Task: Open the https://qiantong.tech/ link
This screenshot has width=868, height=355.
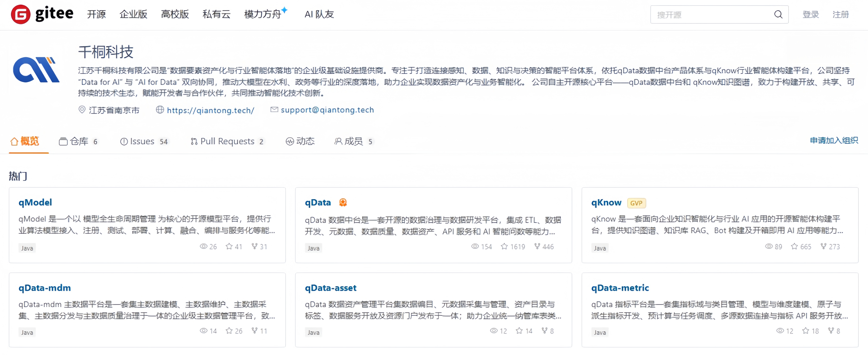Action: click(210, 110)
